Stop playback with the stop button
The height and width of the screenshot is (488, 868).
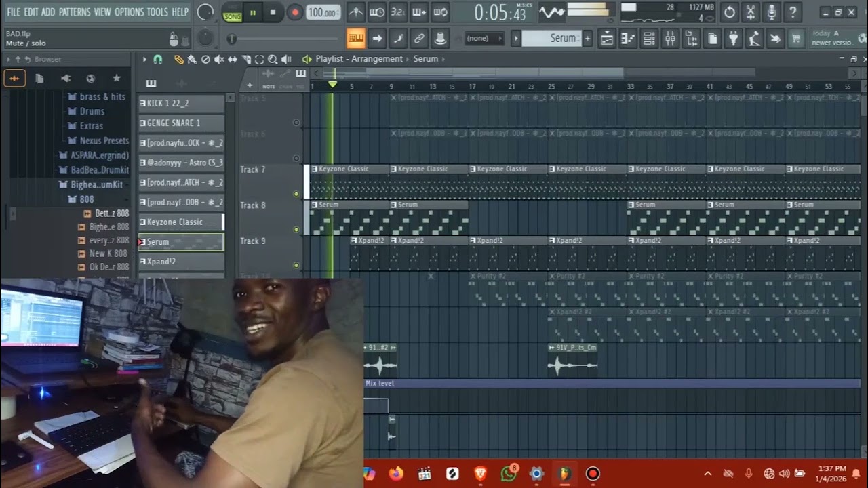point(273,12)
